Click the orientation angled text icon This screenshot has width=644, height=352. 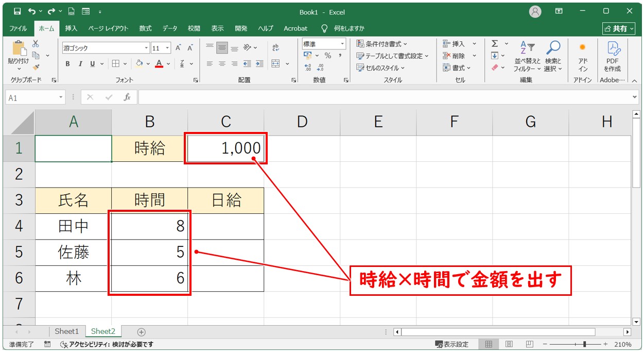247,47
